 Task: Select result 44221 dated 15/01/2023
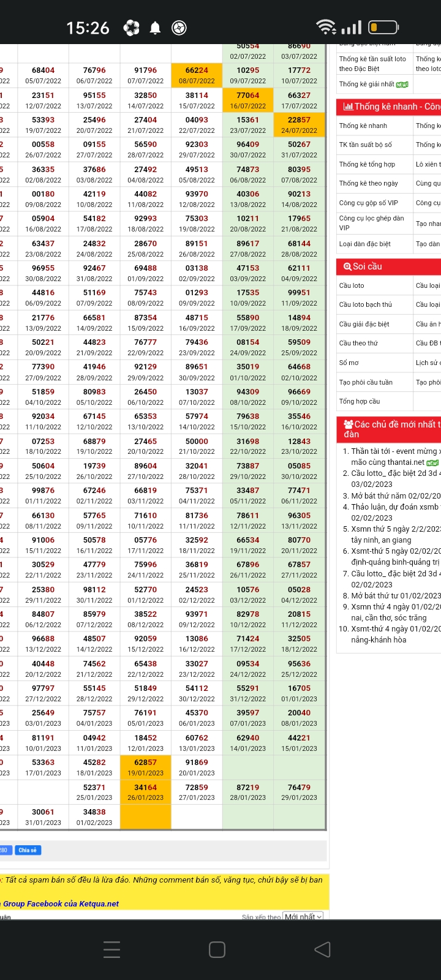[299, 743]
